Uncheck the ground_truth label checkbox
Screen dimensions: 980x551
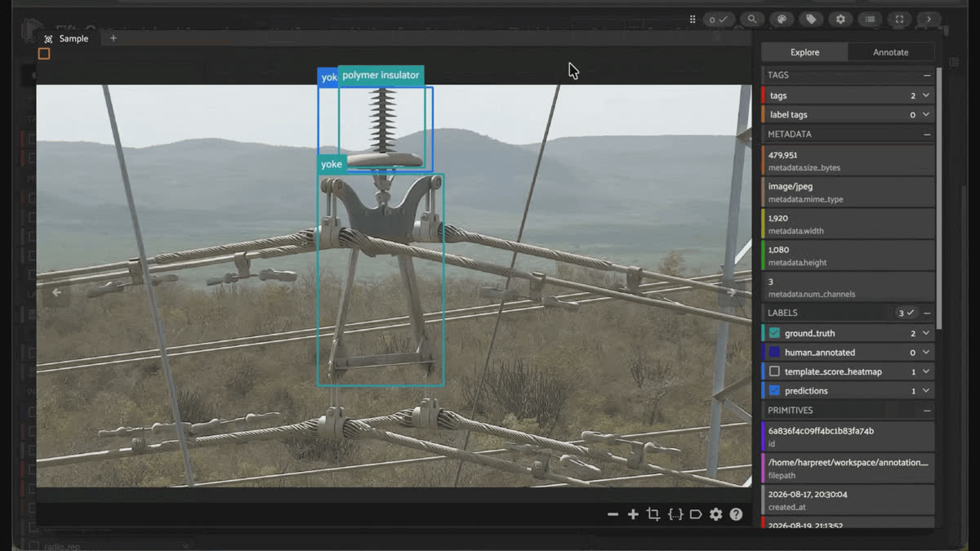coord(774,333)
